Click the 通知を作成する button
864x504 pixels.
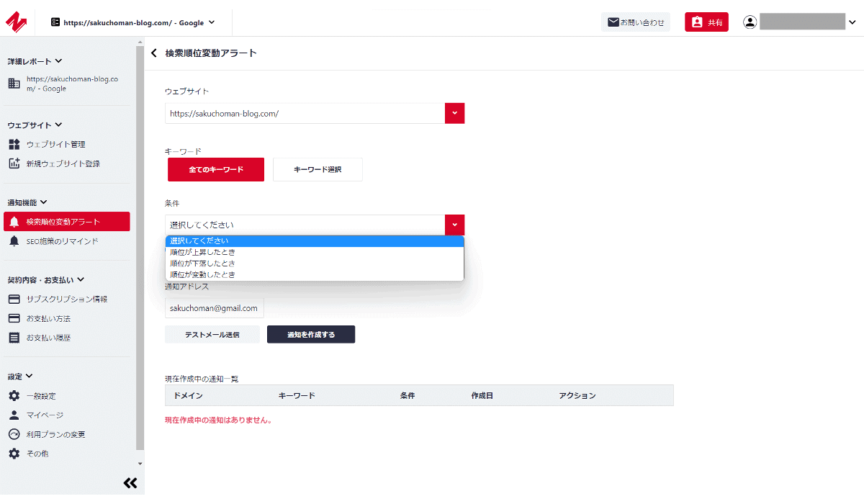click(x=310, y=335)
